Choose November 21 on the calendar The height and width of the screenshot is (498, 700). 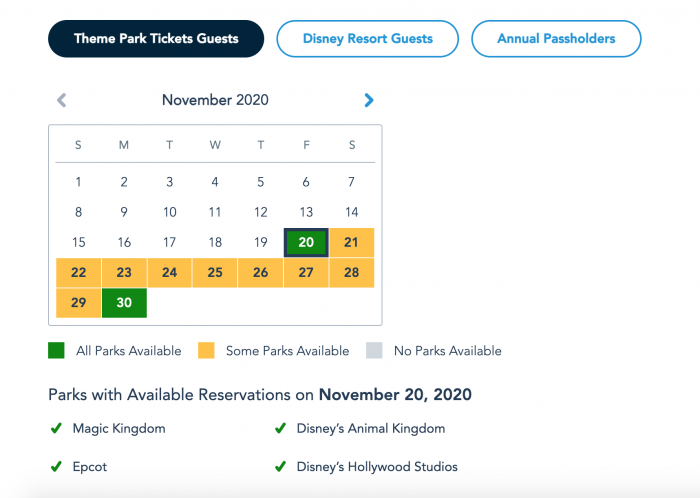352,242
